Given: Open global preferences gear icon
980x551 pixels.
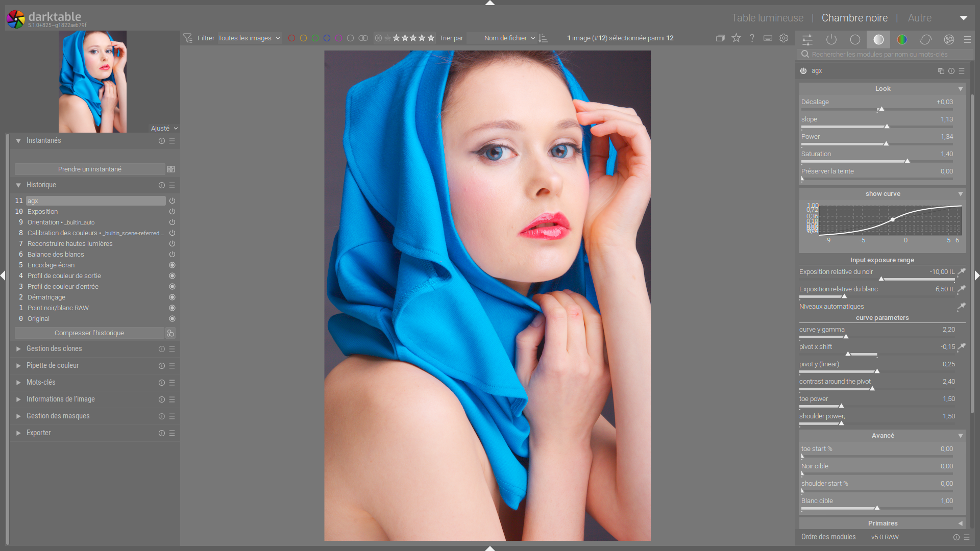Looking at the screenshot, I should (784, 38).
